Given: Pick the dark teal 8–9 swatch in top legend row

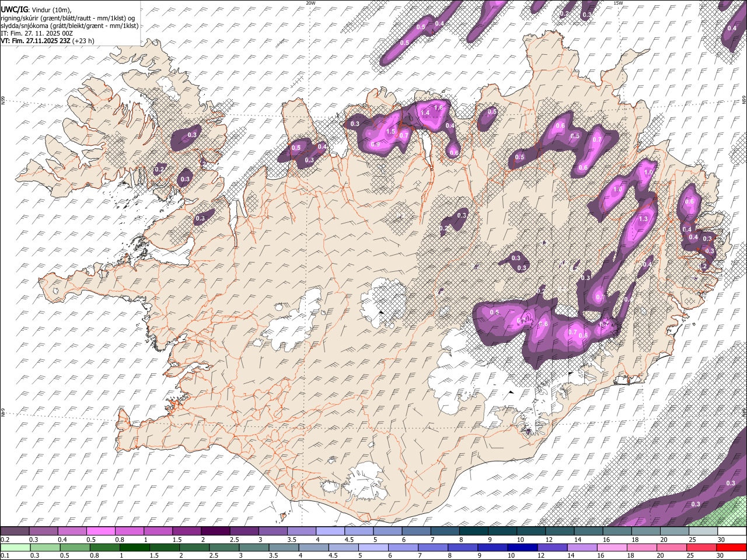Looking at the screenshot, I should [473, 531].
